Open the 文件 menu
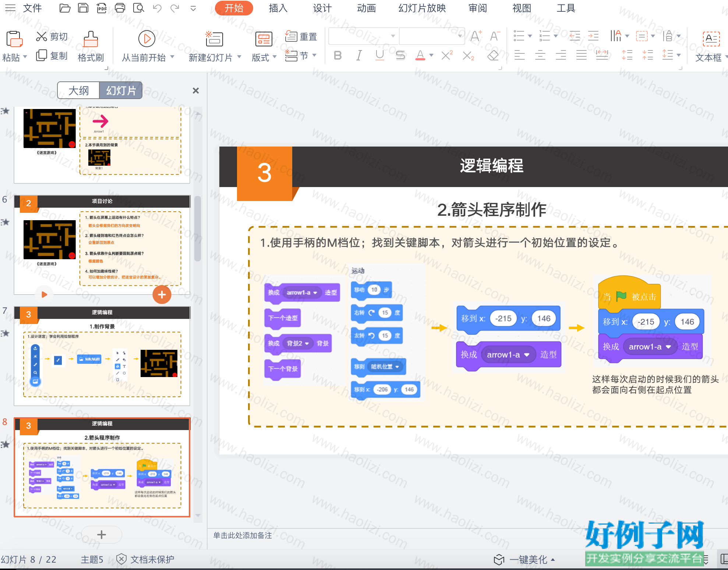The image size is (728, 570). tap(32, 8)
